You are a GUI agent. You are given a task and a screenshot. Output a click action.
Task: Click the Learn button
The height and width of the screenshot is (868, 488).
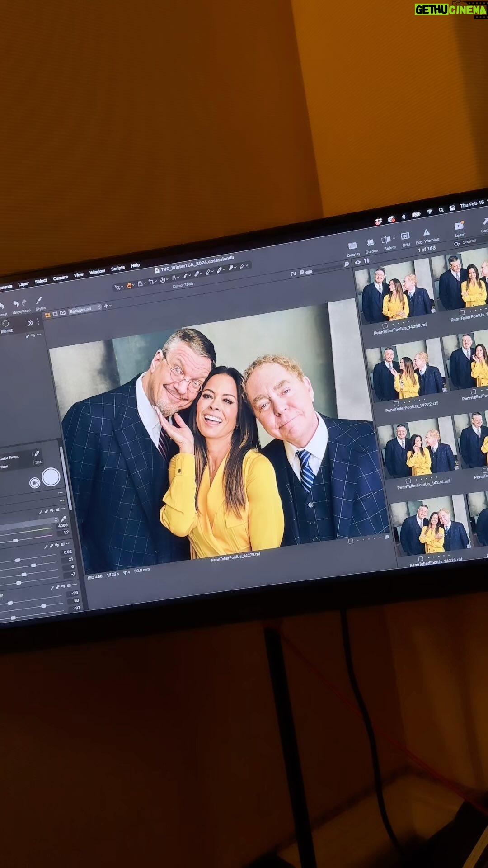[460, 228]
